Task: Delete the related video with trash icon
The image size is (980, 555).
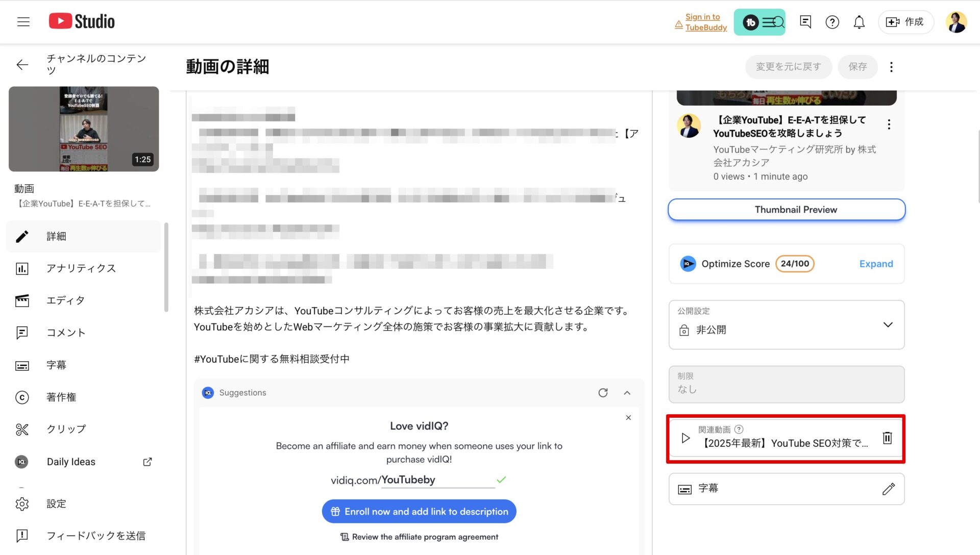Action: coord(887,438)
